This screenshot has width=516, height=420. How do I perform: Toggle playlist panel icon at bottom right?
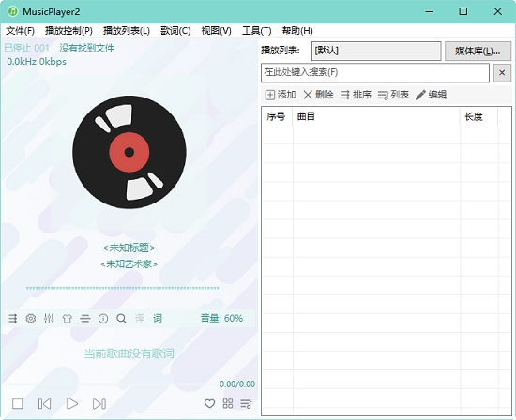[x=246, y=403]
